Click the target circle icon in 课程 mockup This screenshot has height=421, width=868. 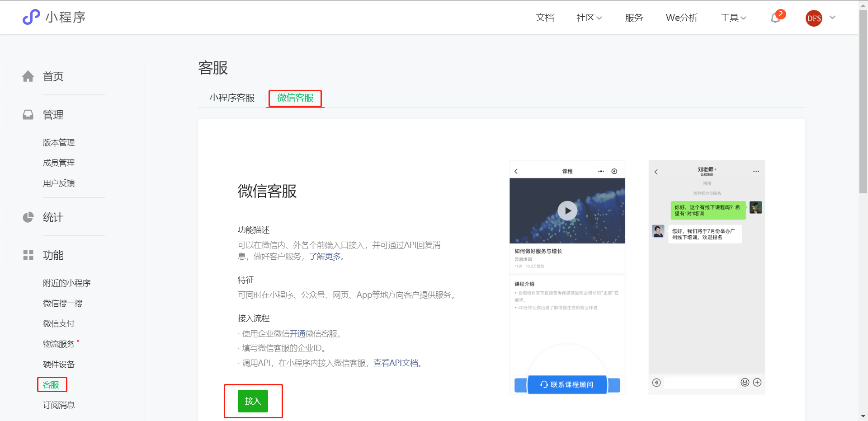(x=614, y=171)
